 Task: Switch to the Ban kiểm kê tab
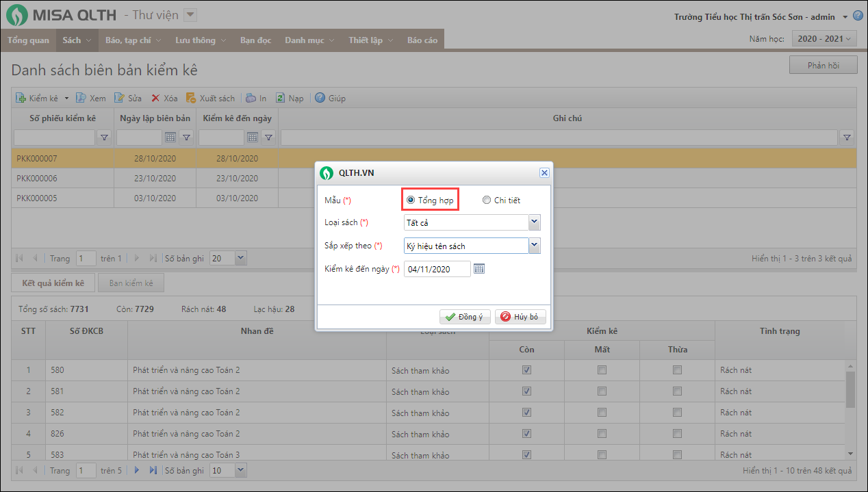pos(131,283)
